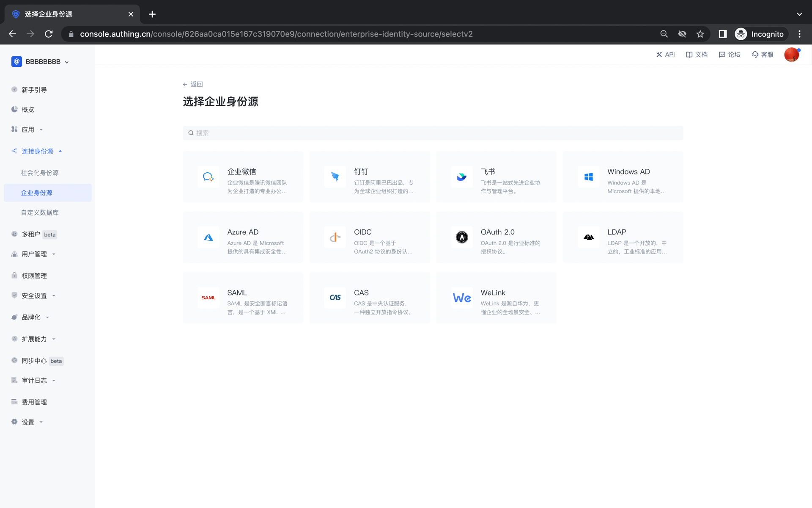Choose the Windows AD logo icon

[x=588, y=177]
